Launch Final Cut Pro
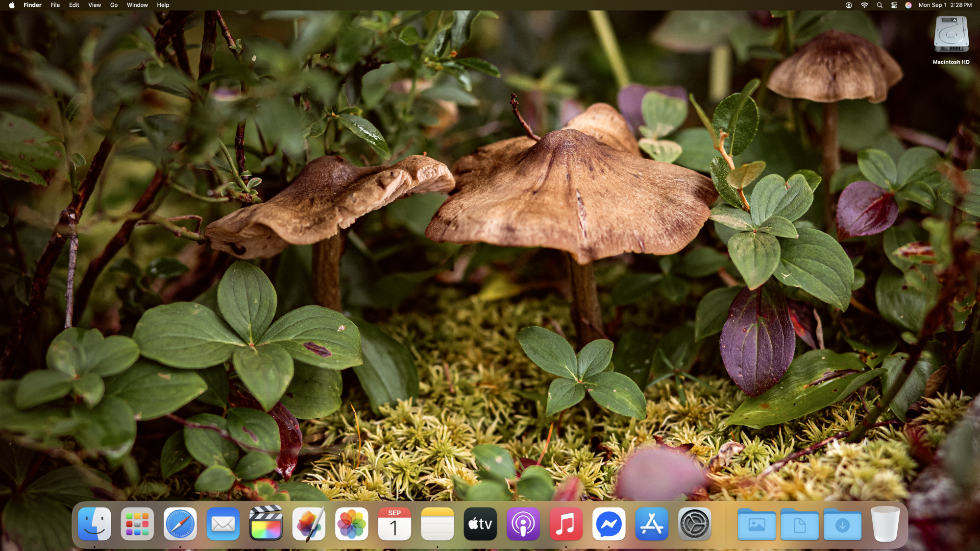Viewport: 980px width, 551px height. tap(266, 524)
